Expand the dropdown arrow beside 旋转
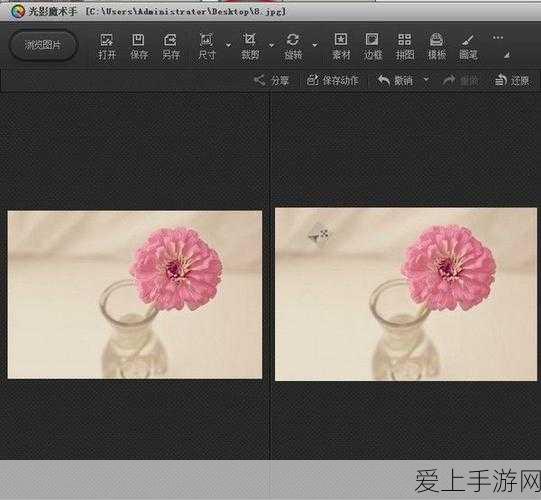This screenshot has height=500, width=541. (315, 45)
